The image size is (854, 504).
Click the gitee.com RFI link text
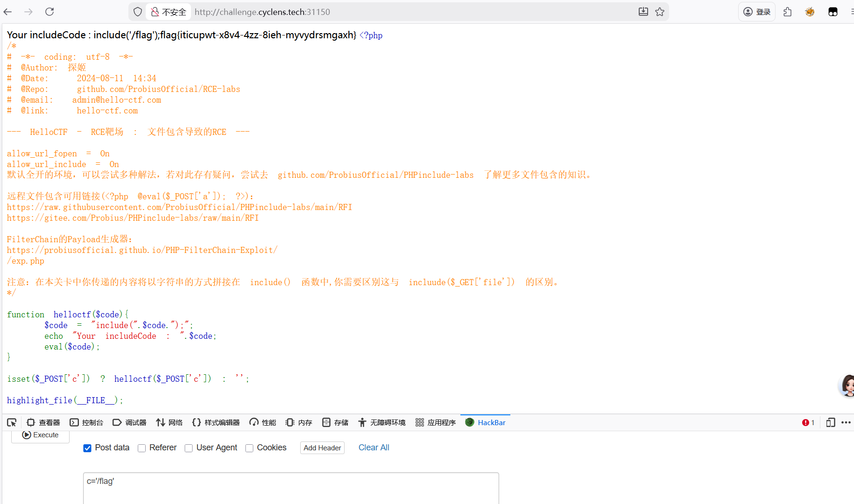[x=133, y=218]
